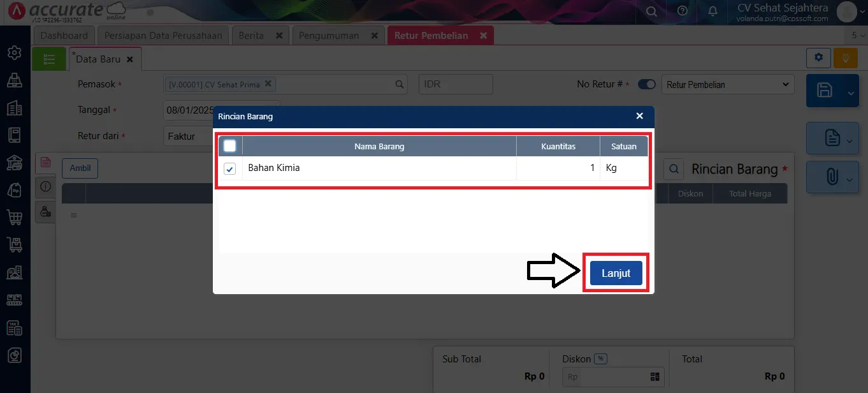The width and height of the screenshot is (868, 393).
Task: Click the search icon in the top header
Action: (651, 11)
